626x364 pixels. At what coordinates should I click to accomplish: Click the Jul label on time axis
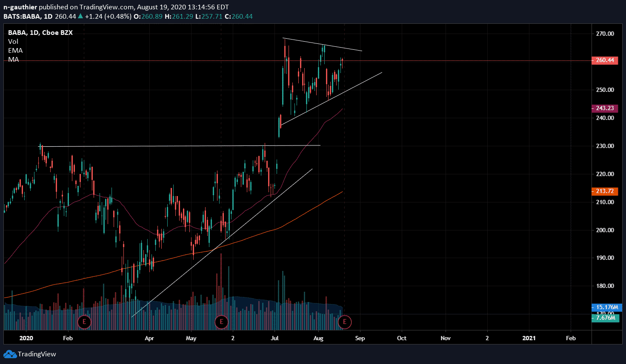tap(275, 338)
